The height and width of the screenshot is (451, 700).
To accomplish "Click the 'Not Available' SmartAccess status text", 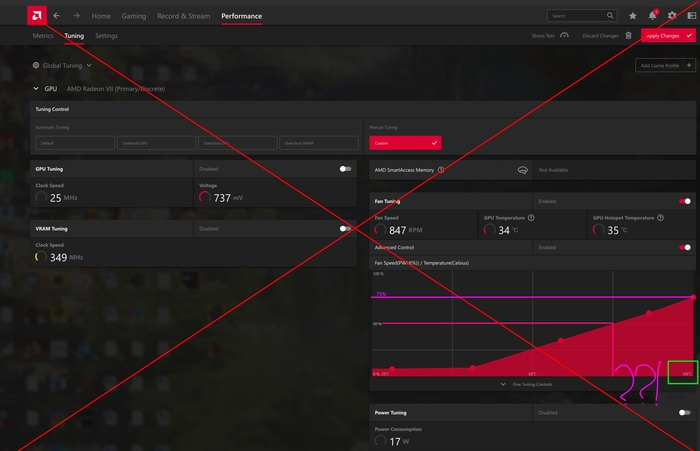I will (x=553, y=170).
